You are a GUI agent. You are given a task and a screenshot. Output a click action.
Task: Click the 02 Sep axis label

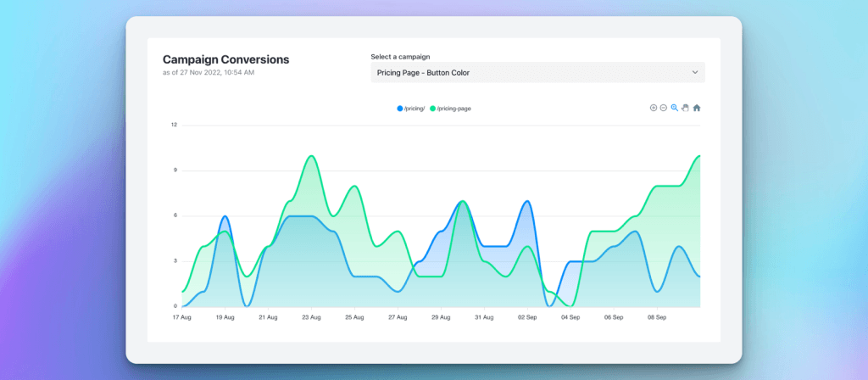click(x=527, y=318)
